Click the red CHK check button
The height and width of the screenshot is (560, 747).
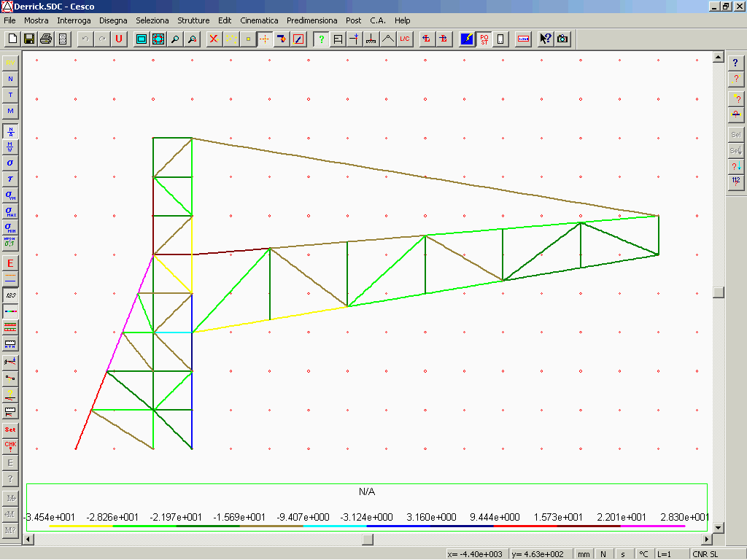click(x=10, y=446)
